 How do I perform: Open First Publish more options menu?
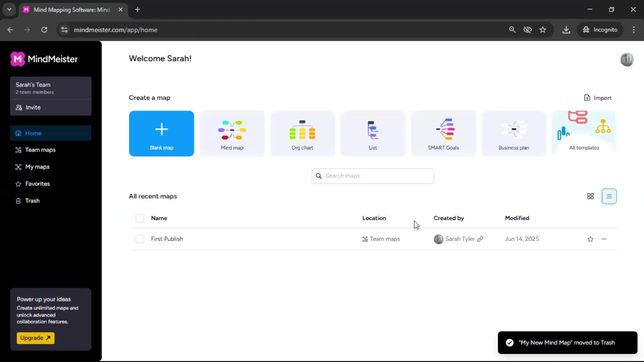(x=604, y=239)
